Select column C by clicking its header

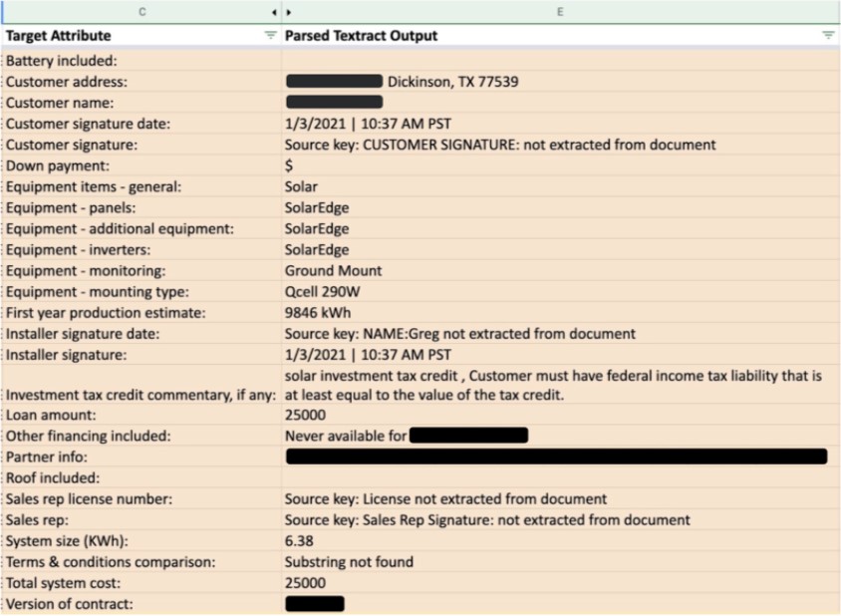pos(141,11)
